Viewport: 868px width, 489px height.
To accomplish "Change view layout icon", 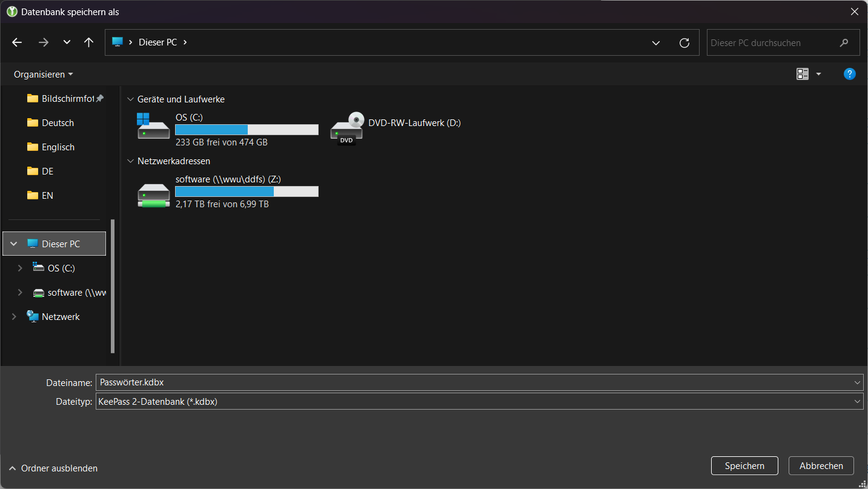I will 803,74.
